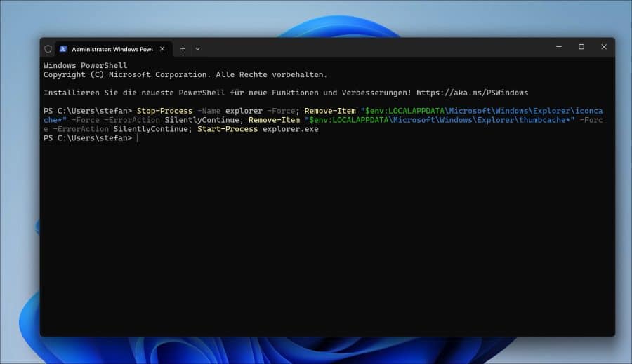632x364 pixels.
Task: Click the https://aka.ms/PSWindows link
Action: 472,93
